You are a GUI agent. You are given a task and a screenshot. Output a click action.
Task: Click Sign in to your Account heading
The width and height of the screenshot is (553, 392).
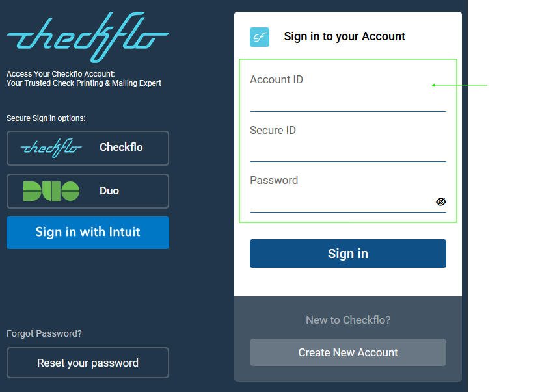345,36
